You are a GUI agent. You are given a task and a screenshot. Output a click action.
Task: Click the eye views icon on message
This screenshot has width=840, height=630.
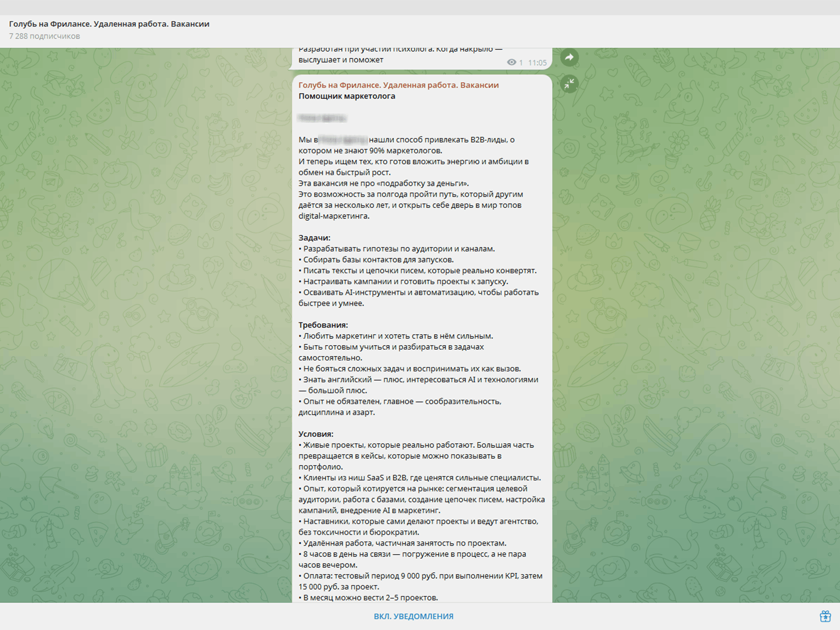(511, 62)
